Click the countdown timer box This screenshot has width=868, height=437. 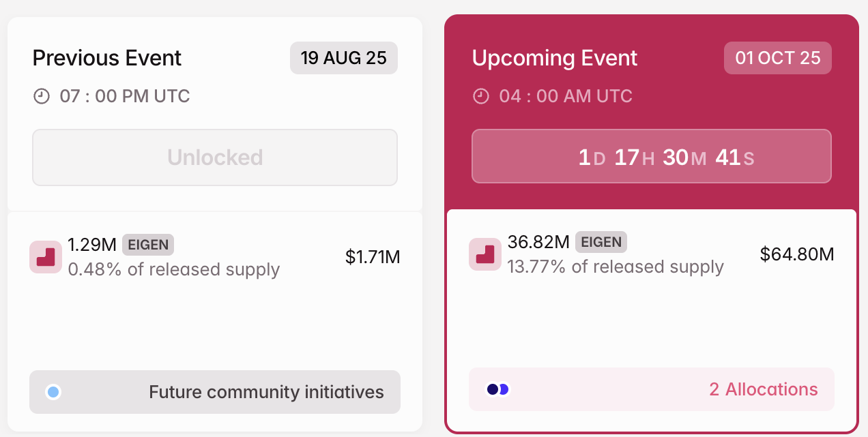click(x=651, y=157)
